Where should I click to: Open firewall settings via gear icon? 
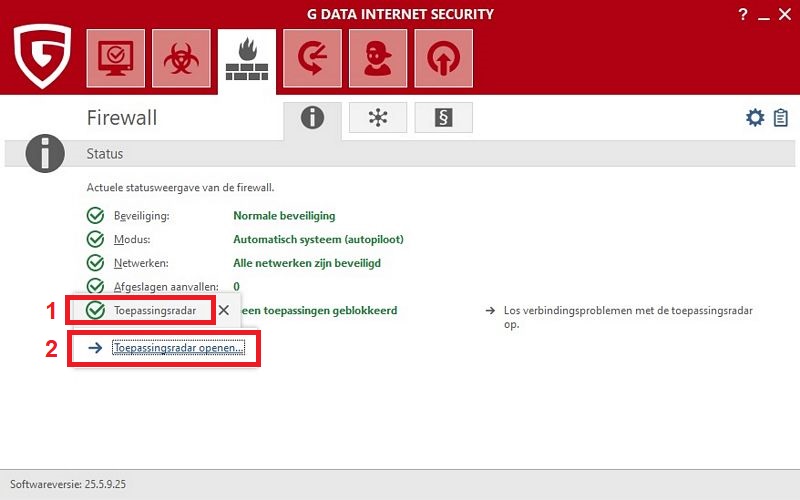[755, 117]
